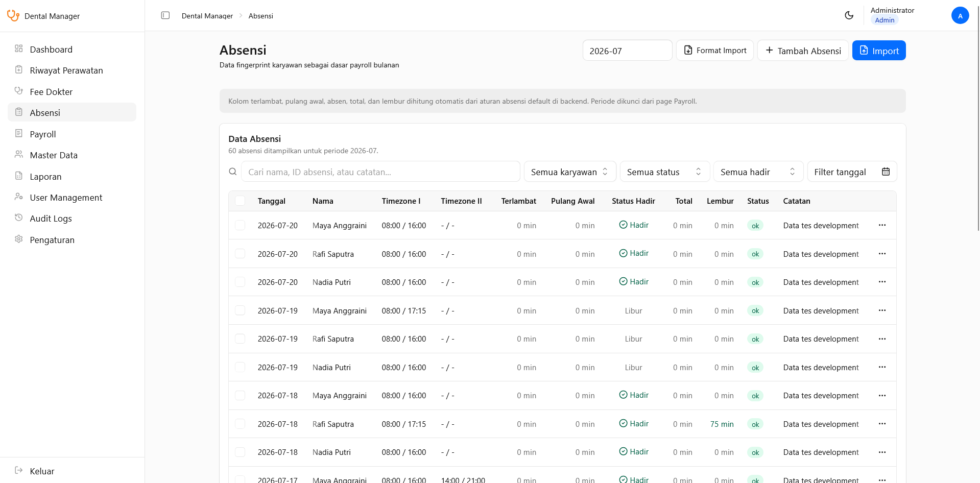This screenshot has width=980, height=483.
Task: Open Master Data section
Action: pos(72,155)
